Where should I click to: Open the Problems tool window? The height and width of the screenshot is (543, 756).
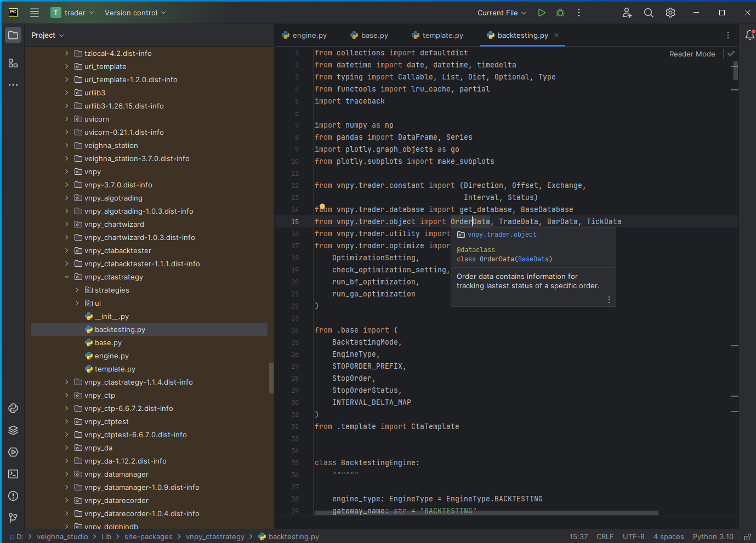coord(13,496)
